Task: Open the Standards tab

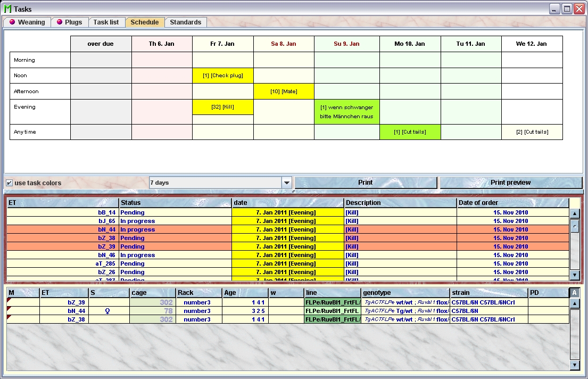Action: (185, 22)
